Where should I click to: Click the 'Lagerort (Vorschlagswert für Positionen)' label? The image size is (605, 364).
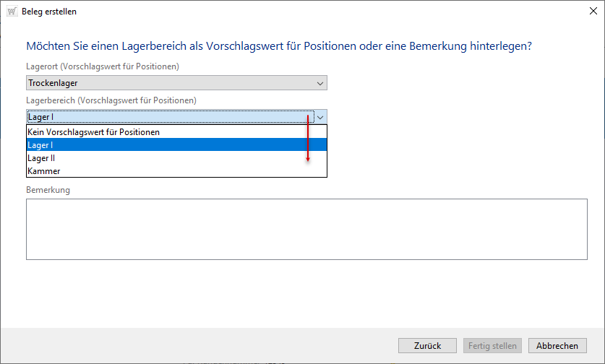(x=103, y=66)
